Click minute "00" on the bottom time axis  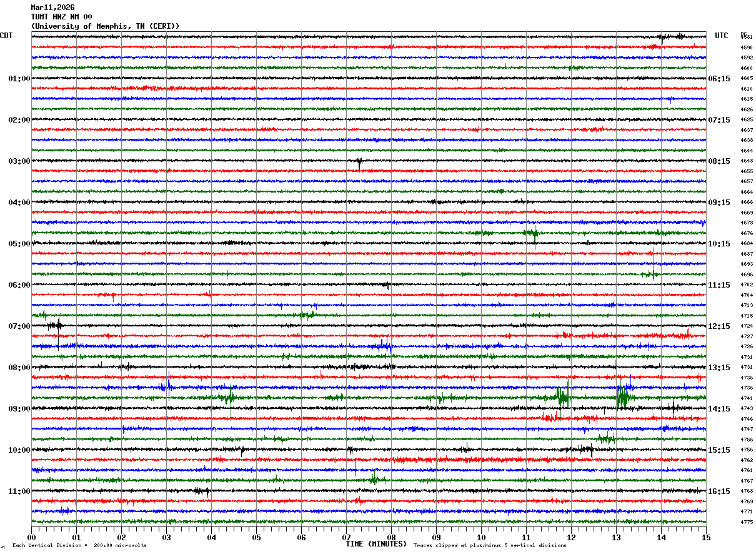pos(31,537)
